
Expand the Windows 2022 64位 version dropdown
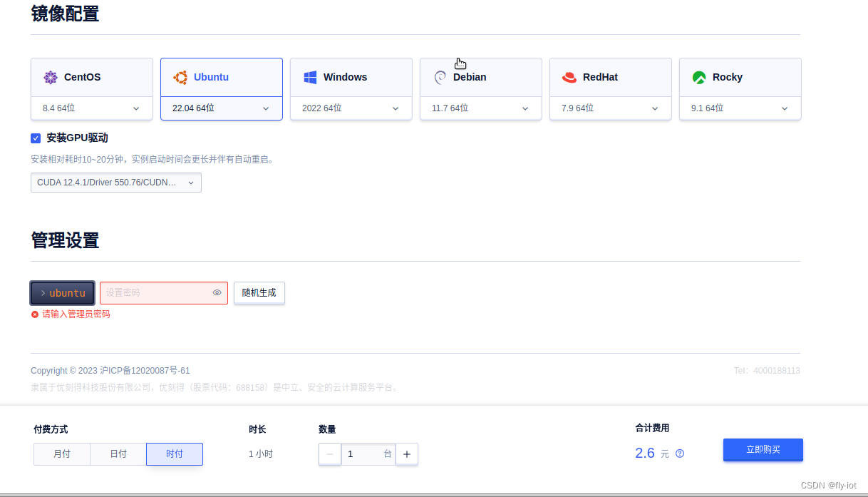click(x=351, y=108)
